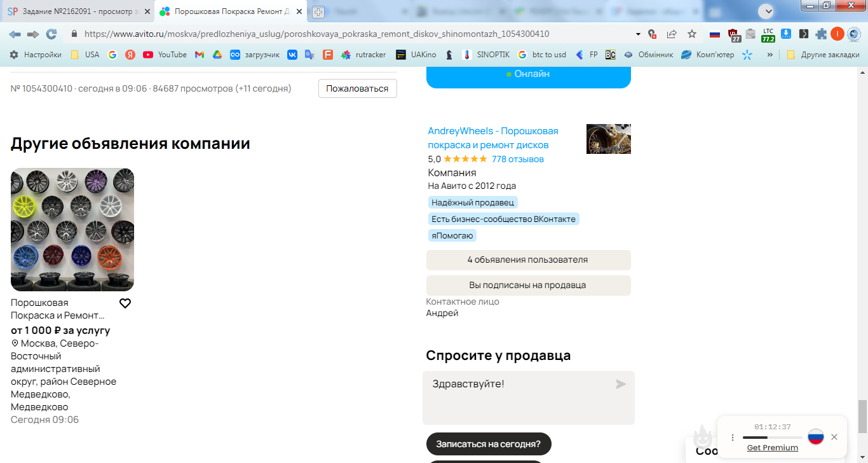868x463 pixels.
Task: Open the USA bookmarks folder
Action: coord(85,55)
